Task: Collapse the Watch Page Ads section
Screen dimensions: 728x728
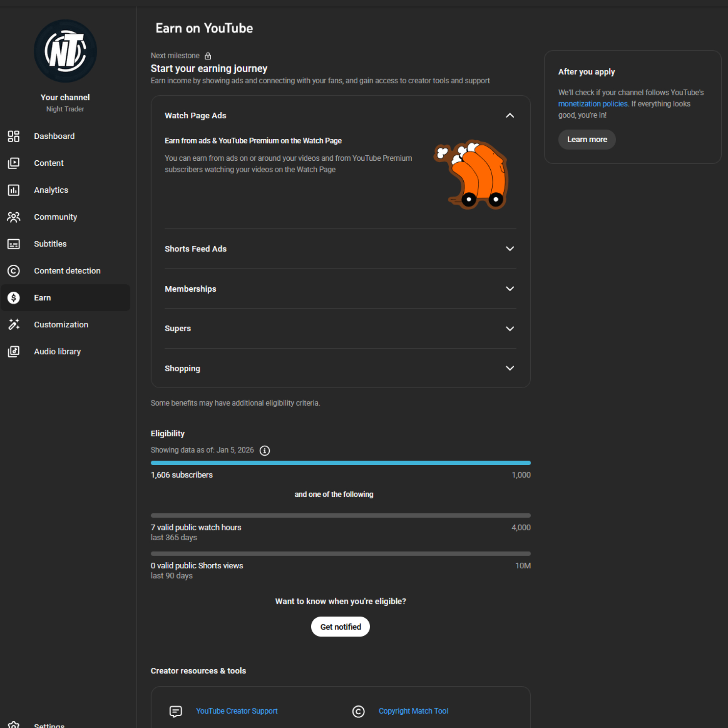Action: [510, 116]
